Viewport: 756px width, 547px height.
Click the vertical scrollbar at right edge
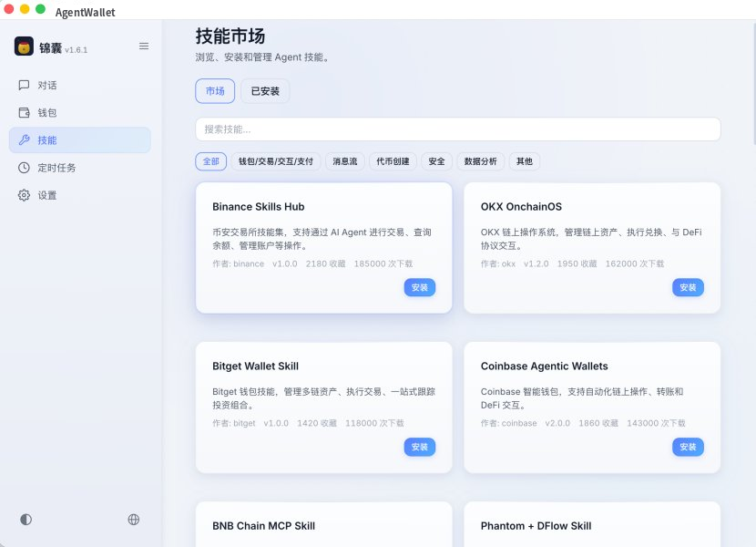click(753, 82)
